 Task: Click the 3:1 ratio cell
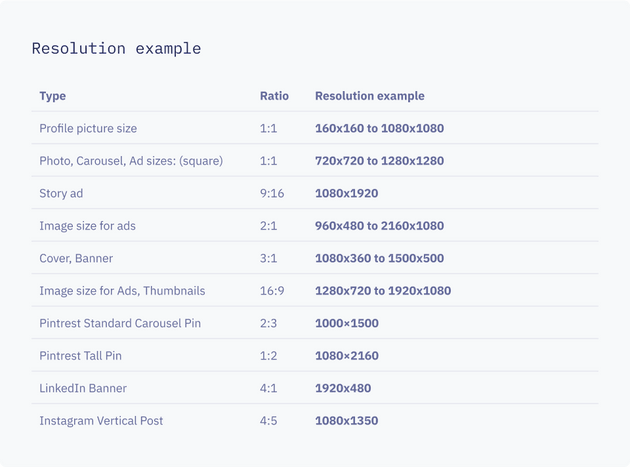[269, 258]
